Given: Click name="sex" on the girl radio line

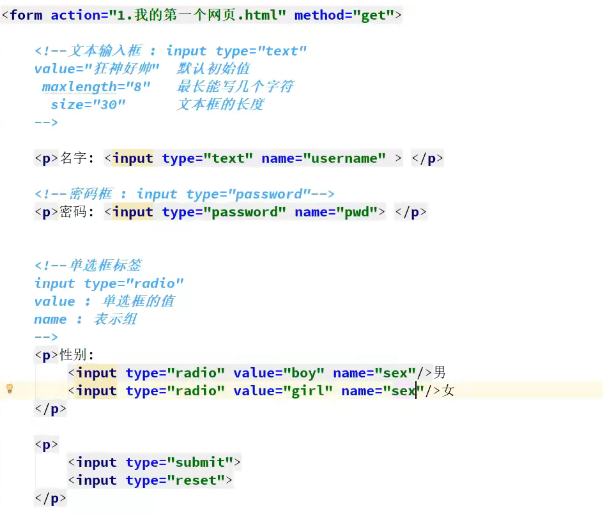Looking at the screenshot, I should (x=383, y=391).
